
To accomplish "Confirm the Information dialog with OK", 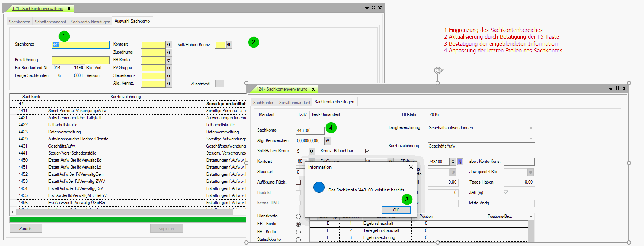I will (x=396, y=210).
